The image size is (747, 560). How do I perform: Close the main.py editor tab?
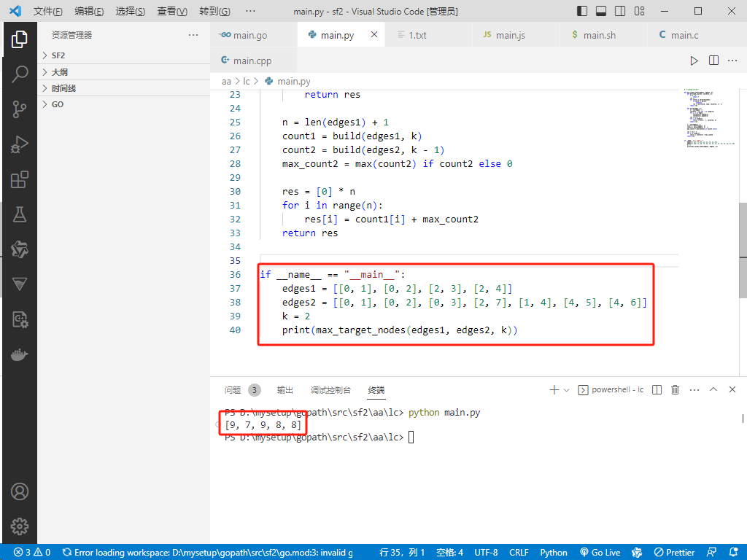[374, 34]
